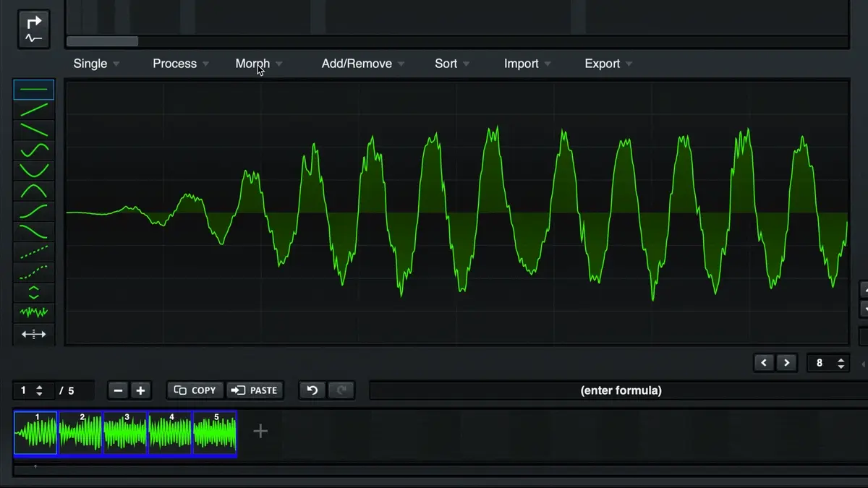Adjust the grid size stepper showing 8
Image resolution: width=868 pixels, height=488 pixels.
(x=841, y=363)
